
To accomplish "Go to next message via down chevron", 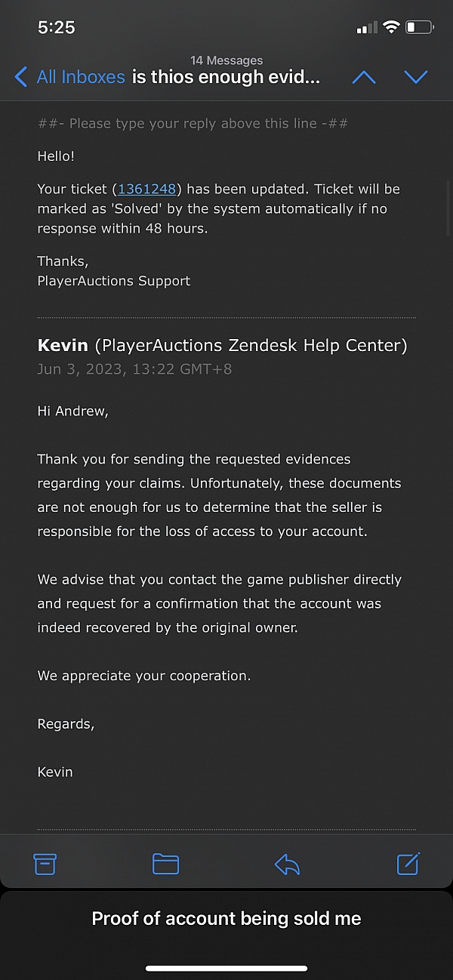I will [416, 76].
